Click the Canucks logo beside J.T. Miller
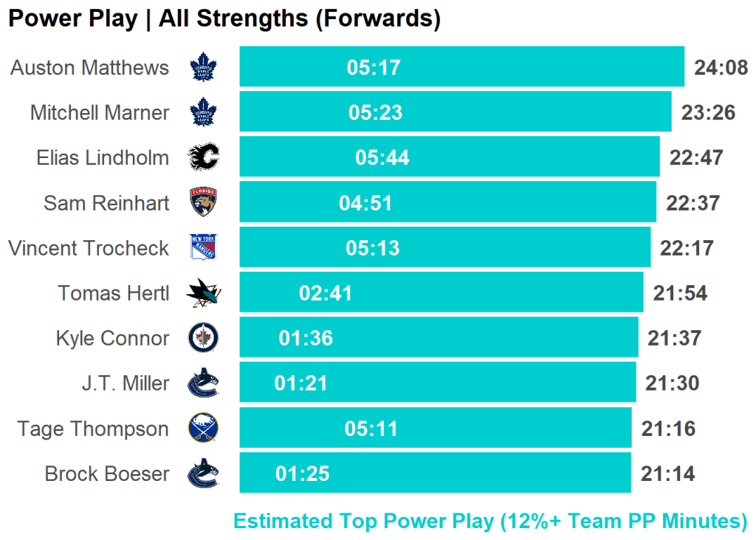Image resolution: width=756 pixels, height=540 pixels. pyautogui.click(x=203, y=383)
